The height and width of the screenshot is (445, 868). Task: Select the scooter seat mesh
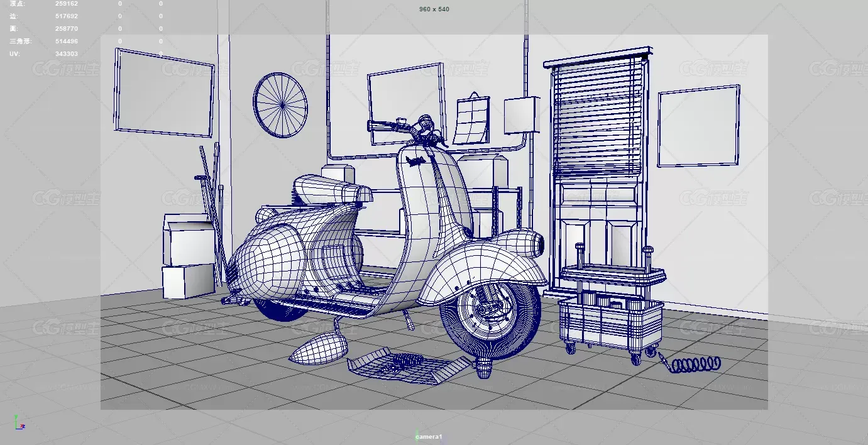(332, 190)
